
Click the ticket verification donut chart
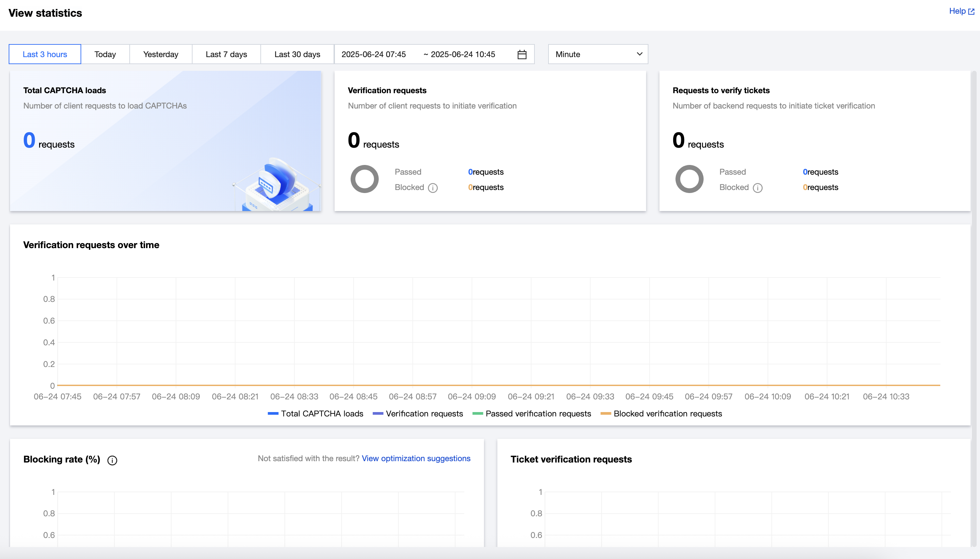tap(689, 179)
